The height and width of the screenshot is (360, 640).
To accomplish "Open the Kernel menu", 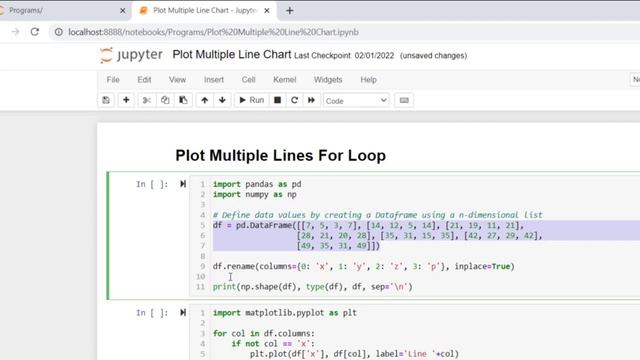I will click(x=284, y=80).
